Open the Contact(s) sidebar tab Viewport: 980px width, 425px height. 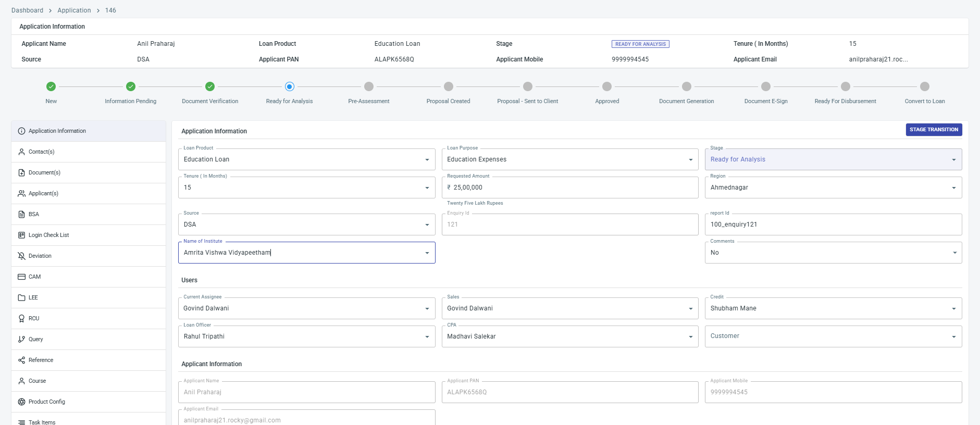(42, 152)
